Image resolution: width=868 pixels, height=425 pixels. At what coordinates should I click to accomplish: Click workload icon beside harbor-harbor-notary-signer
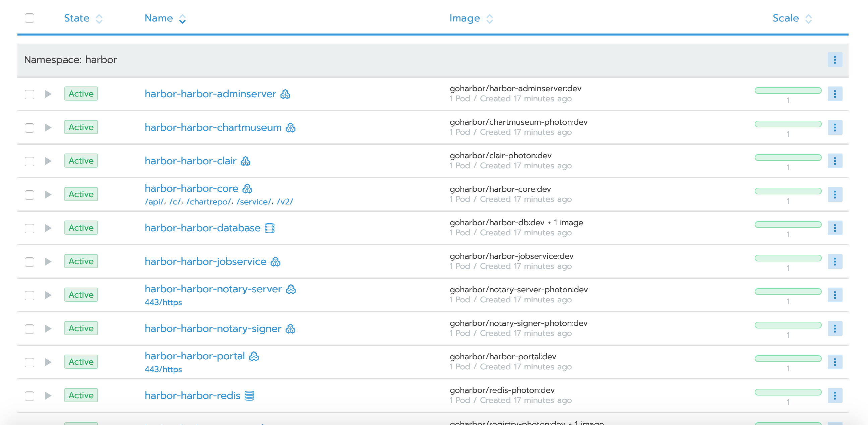click(x=291, y=328)
